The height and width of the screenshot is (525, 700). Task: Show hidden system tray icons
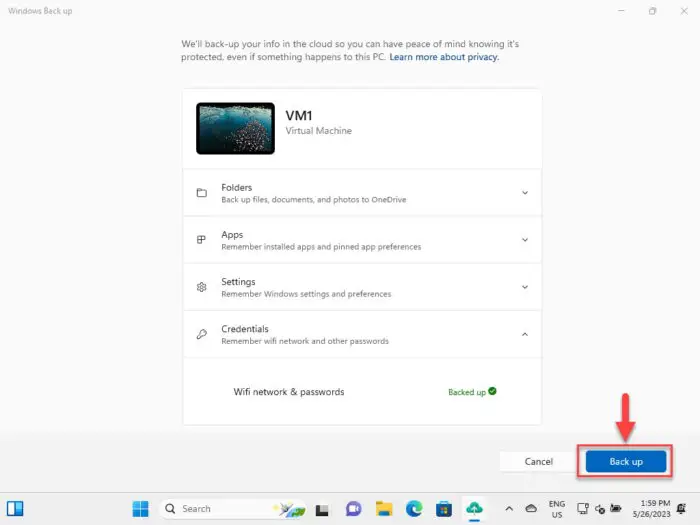click(509, 508)
